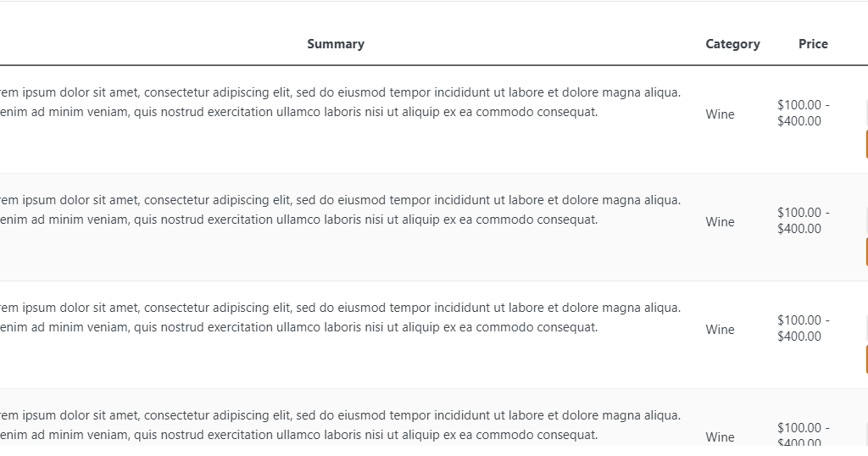Click gray field edge in second row
868x456 pixels.
(x=866, y=221)
